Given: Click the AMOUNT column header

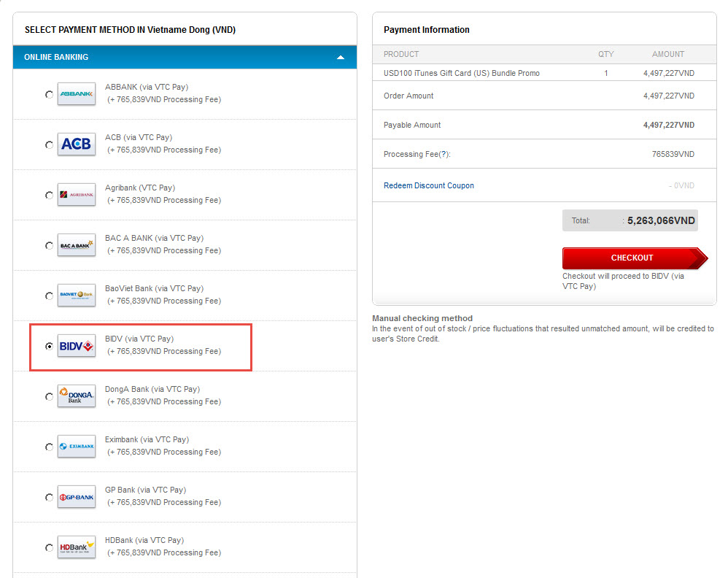Looking at the screenshot, I should [x=667, y=54].
